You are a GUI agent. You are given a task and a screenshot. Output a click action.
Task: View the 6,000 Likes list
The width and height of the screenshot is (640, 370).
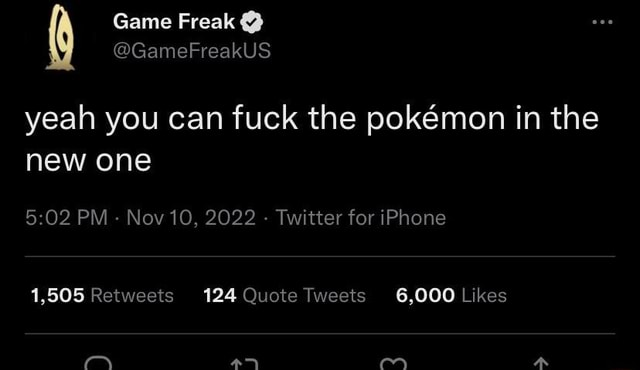451,295
